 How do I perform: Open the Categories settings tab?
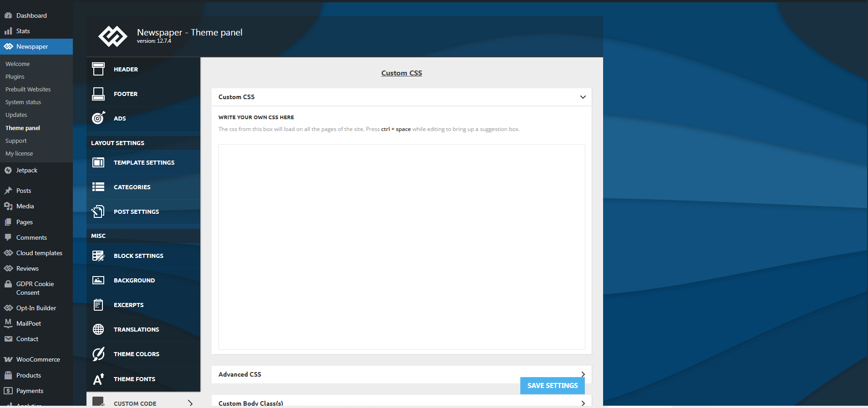click(x=143, y=187)
